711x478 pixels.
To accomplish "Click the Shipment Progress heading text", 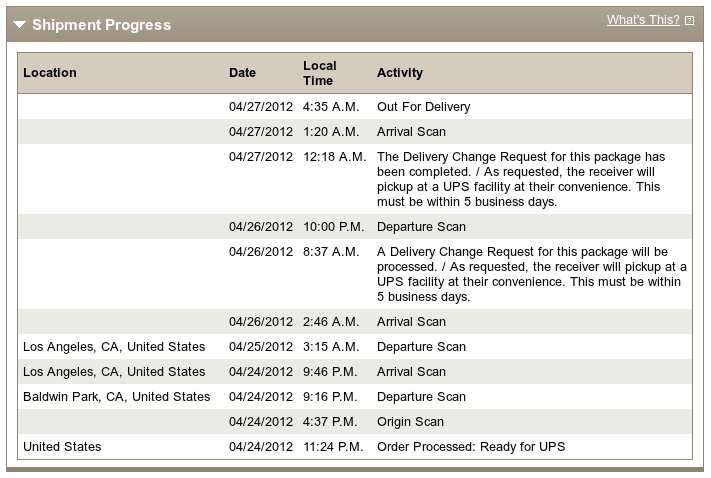I will [x=102, y=24].
